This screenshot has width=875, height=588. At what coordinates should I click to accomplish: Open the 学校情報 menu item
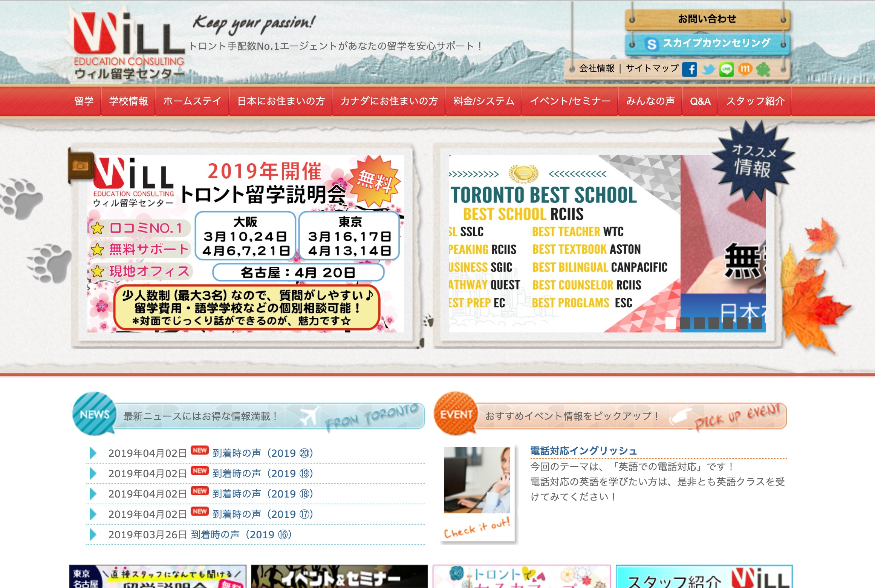pyautogui.click(x=128, y=101)
